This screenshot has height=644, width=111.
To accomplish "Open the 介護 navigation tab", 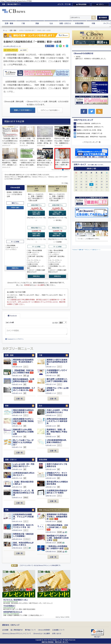I will point(23,23).
